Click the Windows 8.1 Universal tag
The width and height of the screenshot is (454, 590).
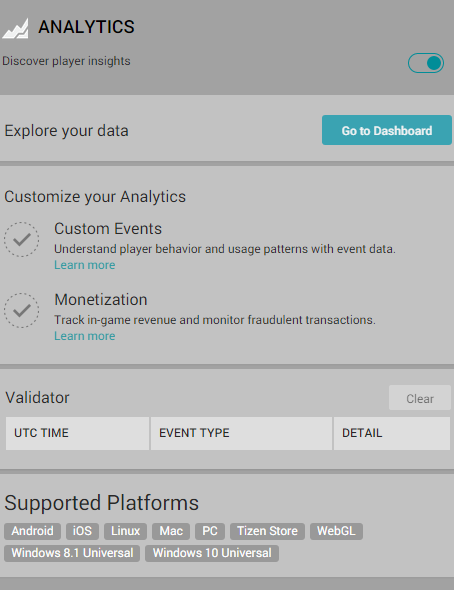pos(72,553)
